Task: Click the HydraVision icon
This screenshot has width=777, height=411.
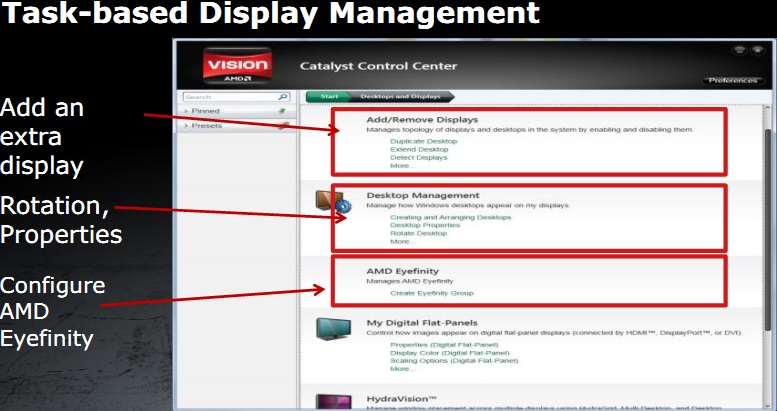Action: (333, 402)
